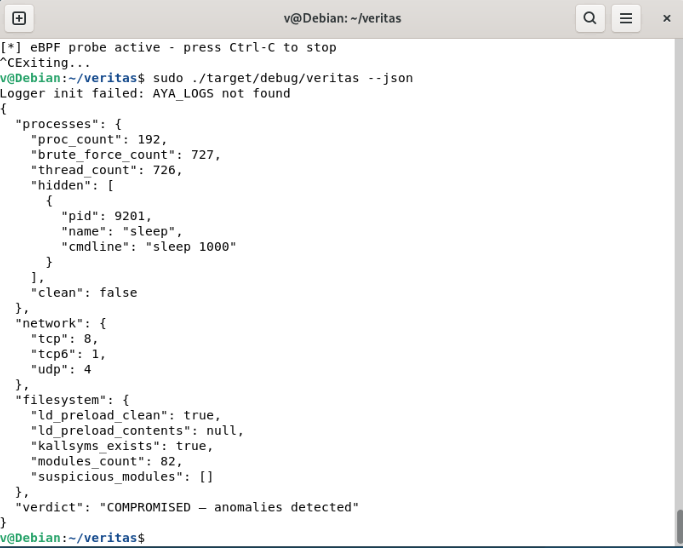The width and height of the screenshot is (683, 548).
Task: Click the modules_count value 82
Action: click(x=168, y=461)
